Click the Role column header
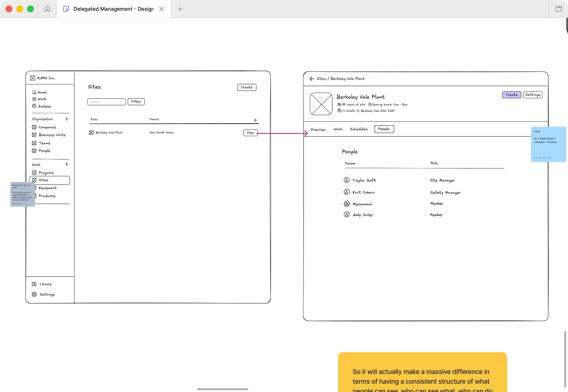 (x=434, y=163)
